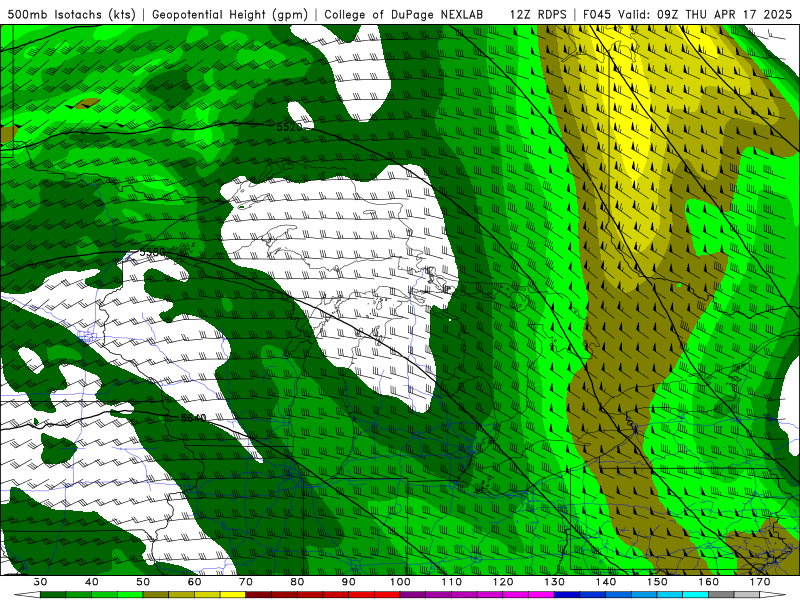Click the 170 label on the color scale

tap(760, 582)
